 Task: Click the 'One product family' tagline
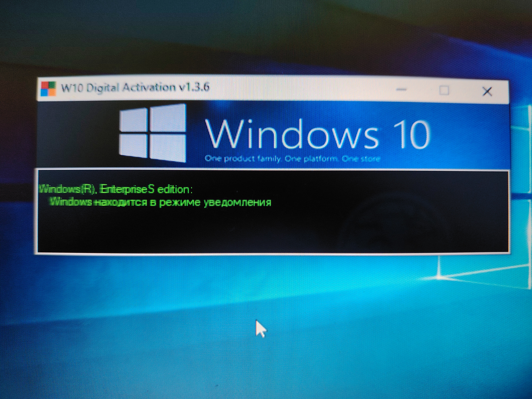point(292,159)
